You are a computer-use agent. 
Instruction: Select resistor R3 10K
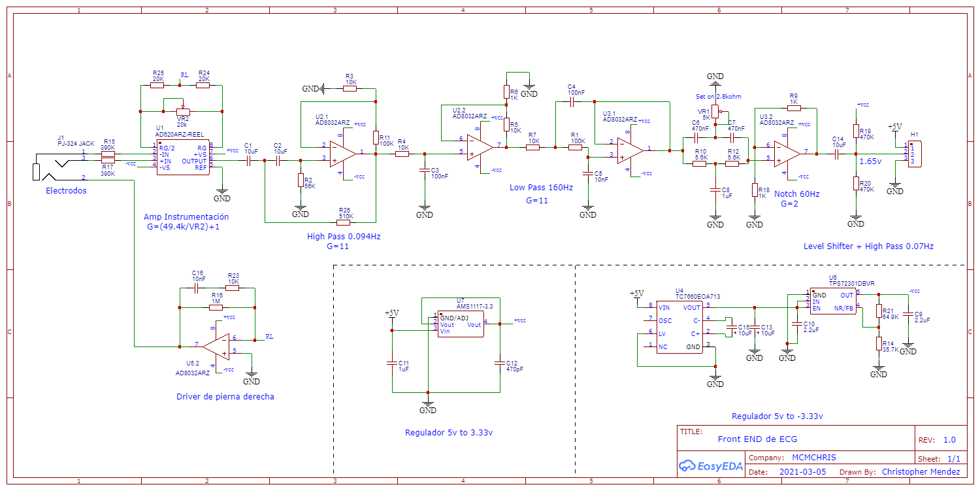(350, 88)
